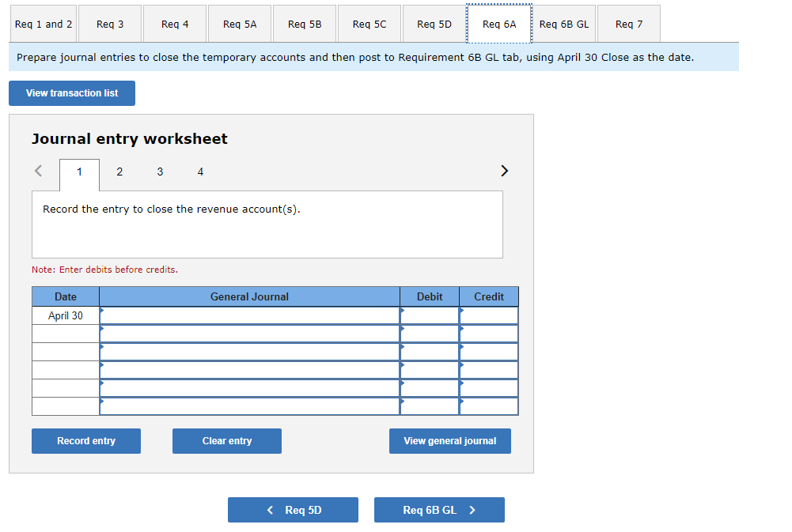Go to previous journal entry with left chevron
This screenshot has height=532, width=792.
[39, 171]
